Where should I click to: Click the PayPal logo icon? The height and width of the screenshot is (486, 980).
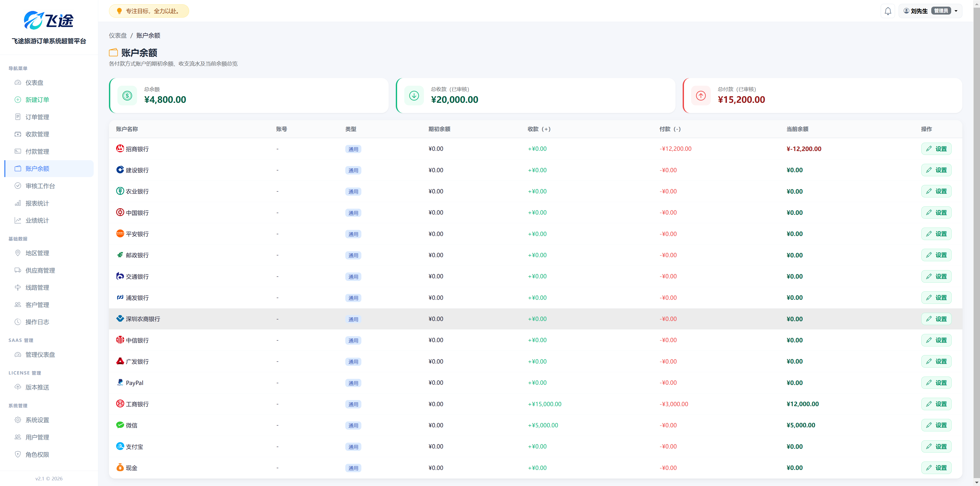tap(120, 382)
